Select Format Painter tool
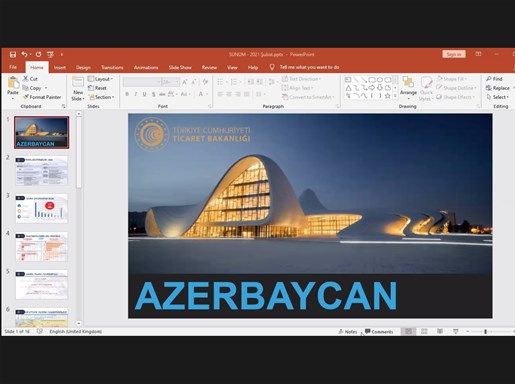This screenshot has width=515, height=384. [42, 97]
